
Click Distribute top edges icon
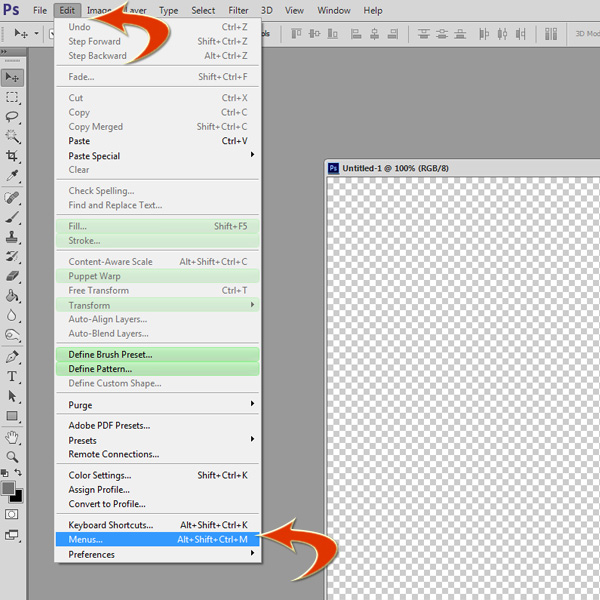tap(423, 34)
